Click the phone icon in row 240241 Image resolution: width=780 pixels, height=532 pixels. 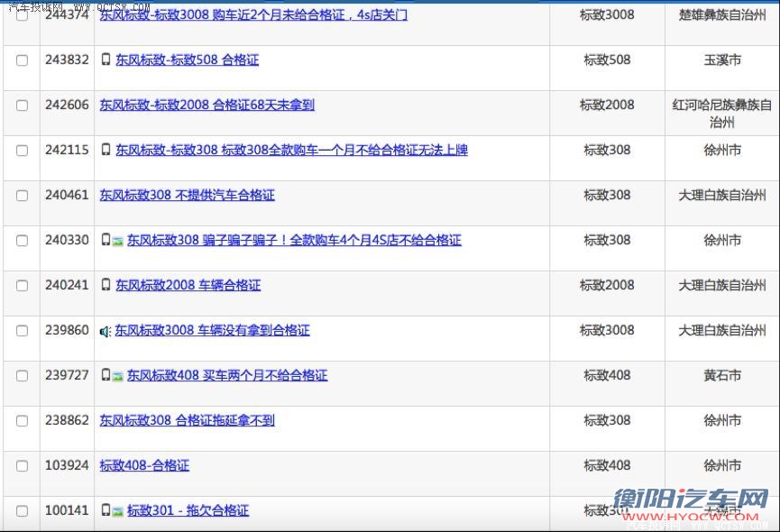106,285
